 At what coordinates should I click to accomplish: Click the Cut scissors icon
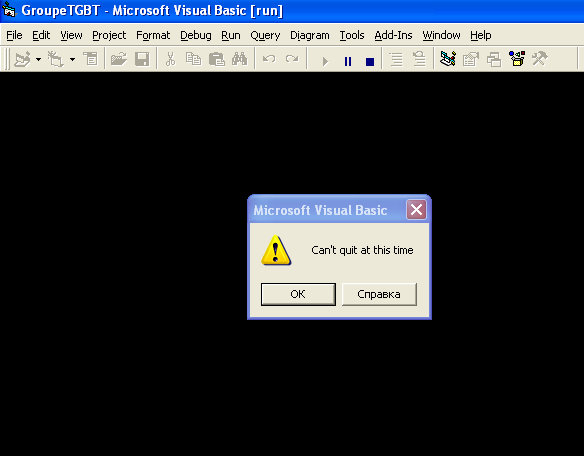[170, 59]
